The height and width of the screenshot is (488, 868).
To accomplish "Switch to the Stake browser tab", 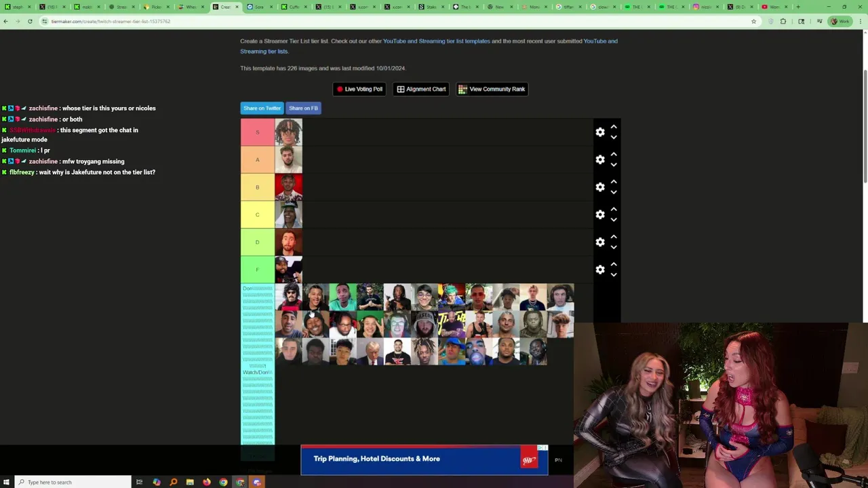I will point(431,7).
